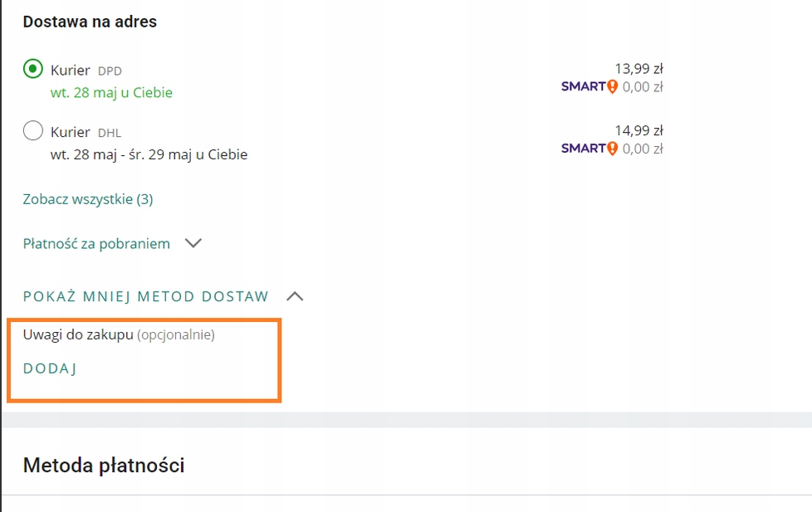Open the Zobacz wszystkie (3) link
812x512 pixels.
88,199
